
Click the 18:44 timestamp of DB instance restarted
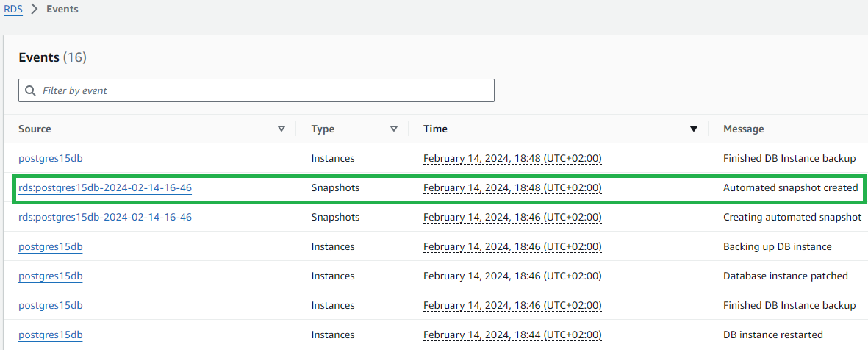coord(512,335)
